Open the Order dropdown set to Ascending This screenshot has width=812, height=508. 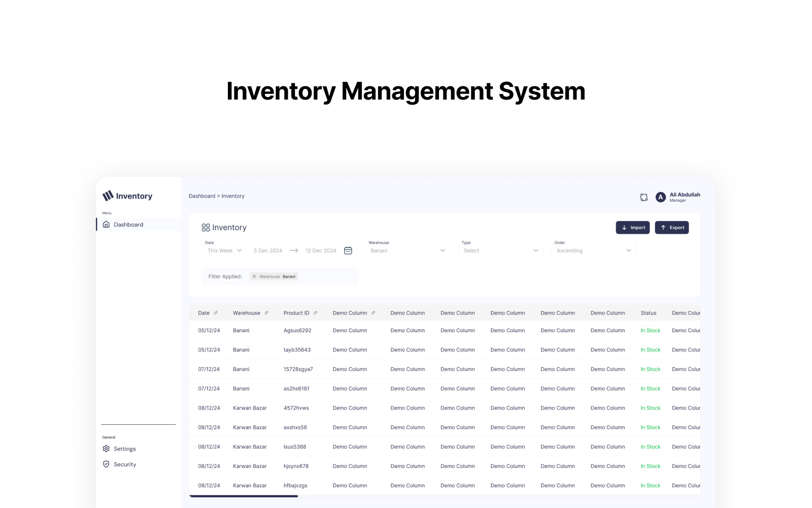593,250
